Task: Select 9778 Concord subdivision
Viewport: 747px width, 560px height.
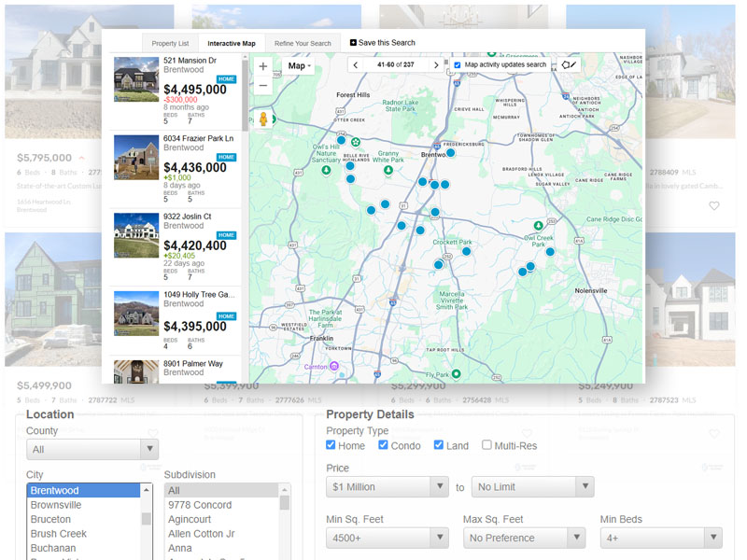Action: pyautogui.click(x=221, y=505)
